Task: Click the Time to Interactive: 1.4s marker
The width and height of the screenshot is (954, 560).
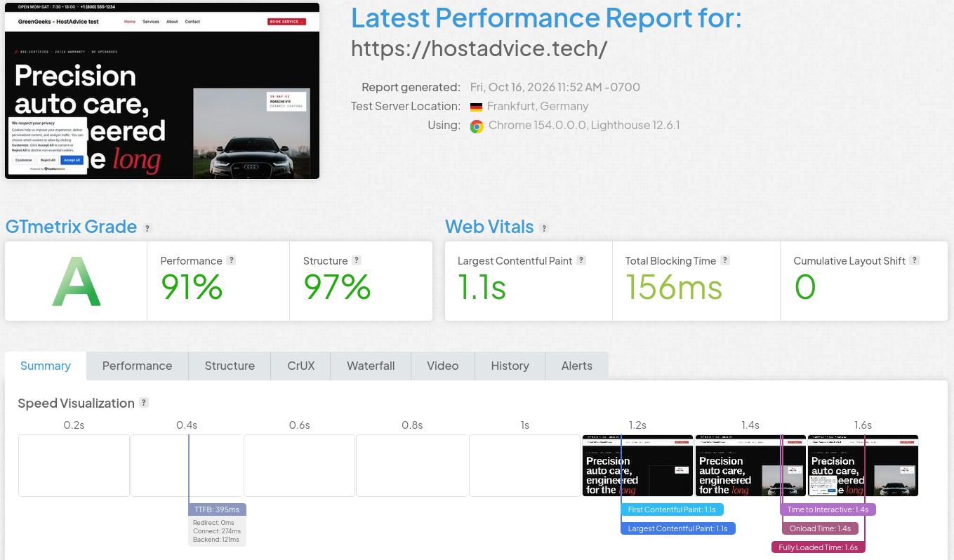Action: point(828,509)
